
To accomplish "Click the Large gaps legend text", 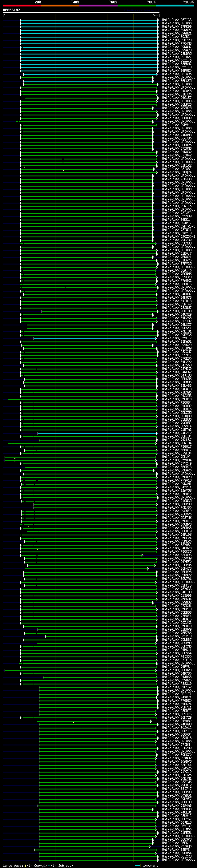I will tap(38, 865).
